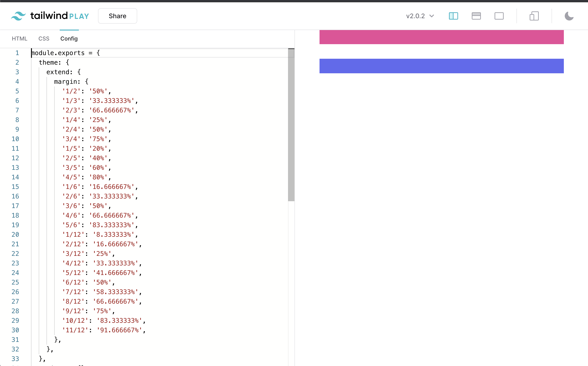Click the Share button
The image size is (588, 366).
tap(118, 16)
